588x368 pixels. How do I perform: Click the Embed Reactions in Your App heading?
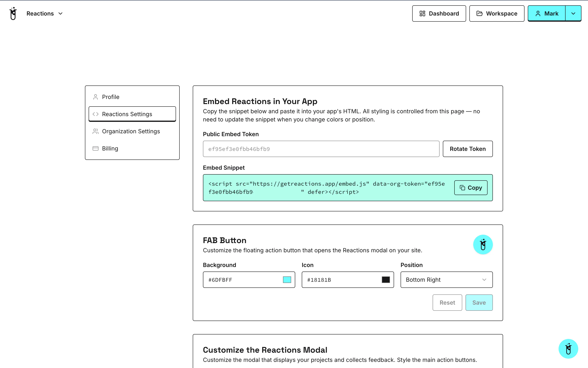coord(260,101)
